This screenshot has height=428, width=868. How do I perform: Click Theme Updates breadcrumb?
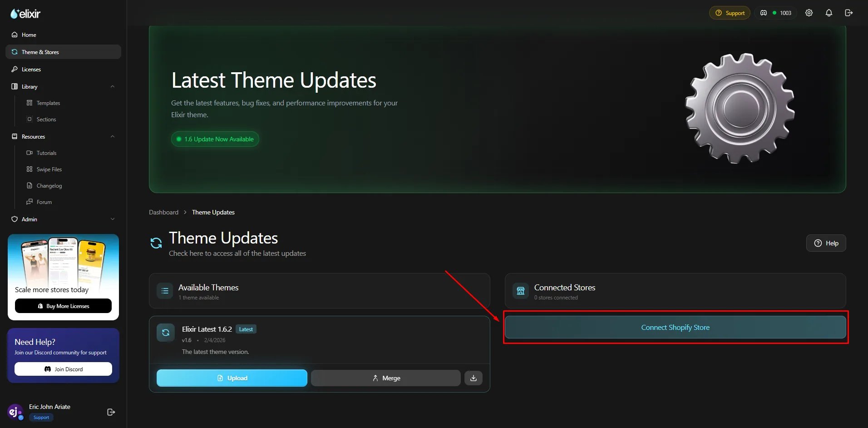tap(213, 212)
